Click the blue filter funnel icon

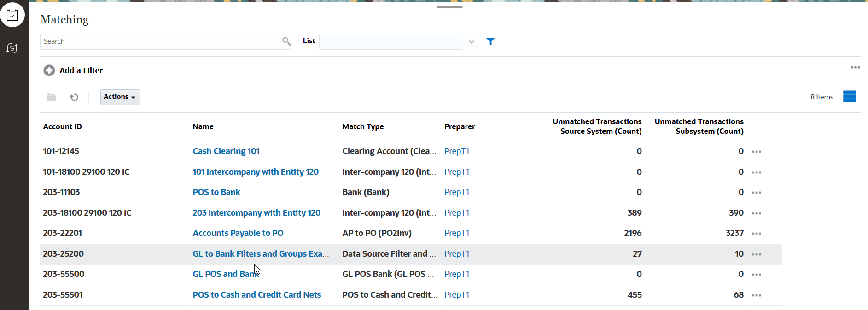pos(490,41)
